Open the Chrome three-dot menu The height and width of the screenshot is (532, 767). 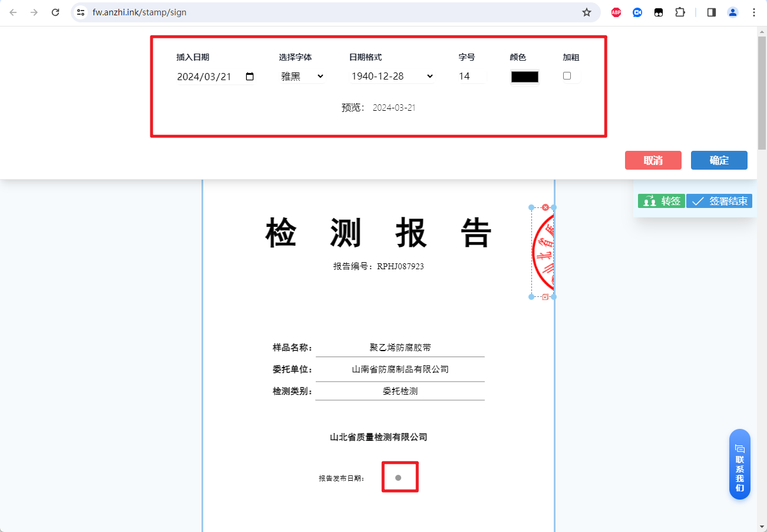tap(754, 12)
